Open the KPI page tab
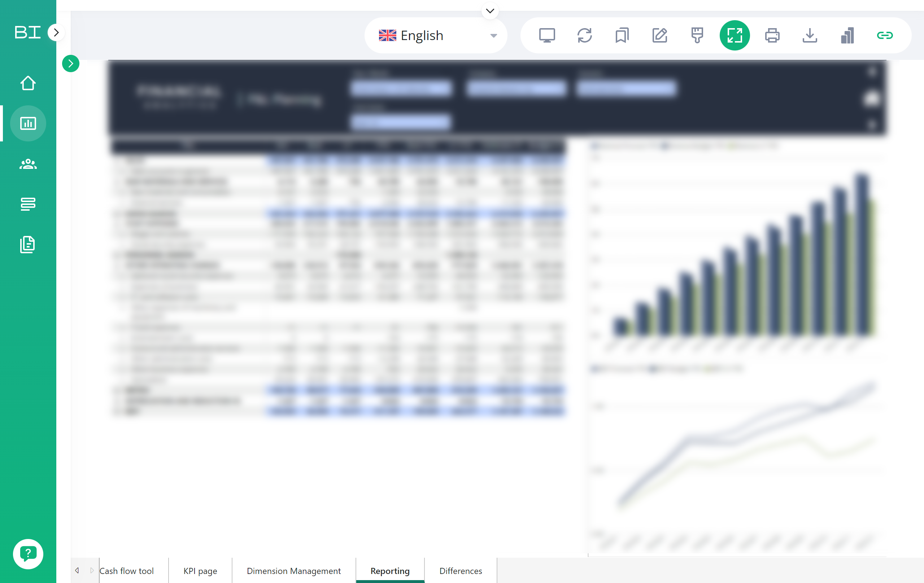 point(200,571)
